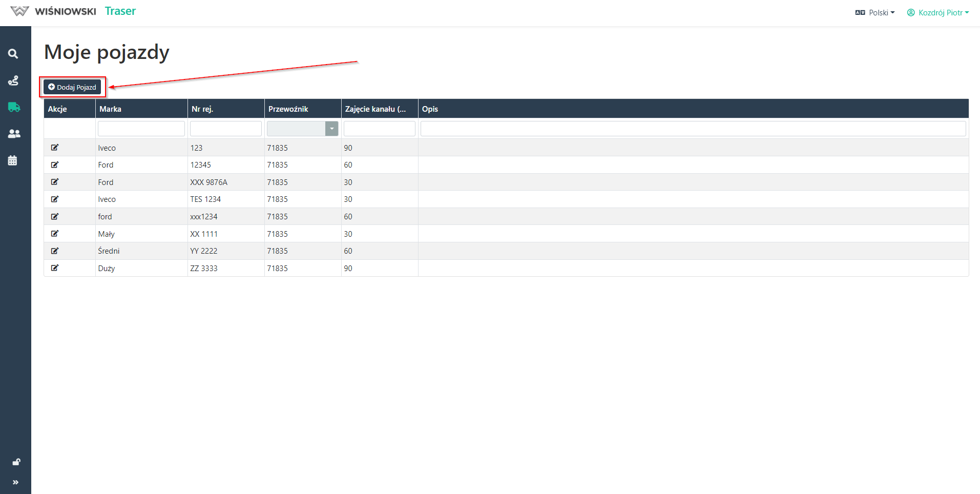Click the unlocked padlock sidebar icon

(x=16, y=462)
